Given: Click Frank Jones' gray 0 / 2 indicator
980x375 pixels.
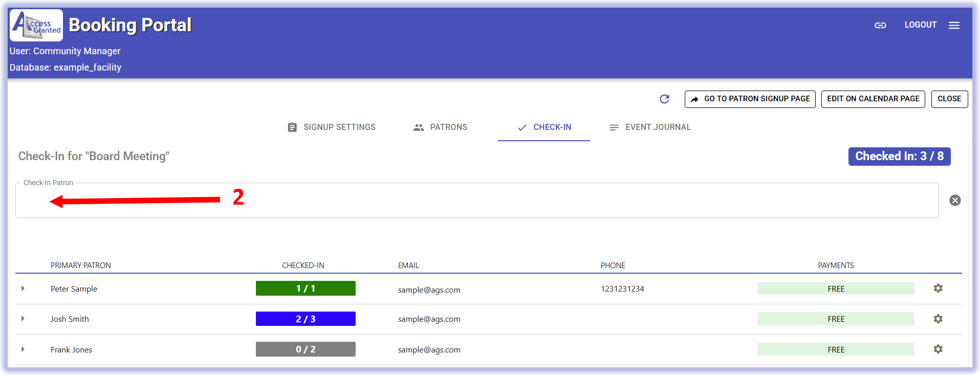Looking at the screenshot, I should pyautogui.click(x=306, y=349).
